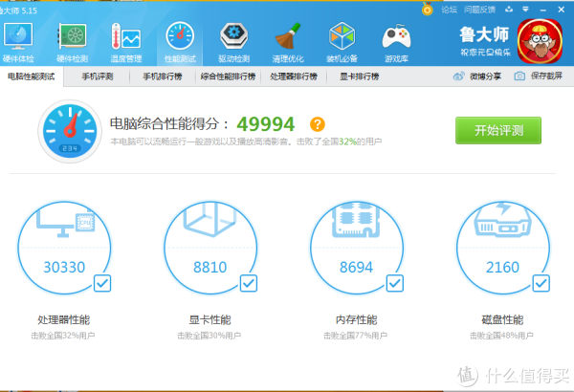Image resolution: width=574 pixels, height=392 pixels.
Task: Click the 击败全国48%用户 text
Action: [x=501, y=336]
